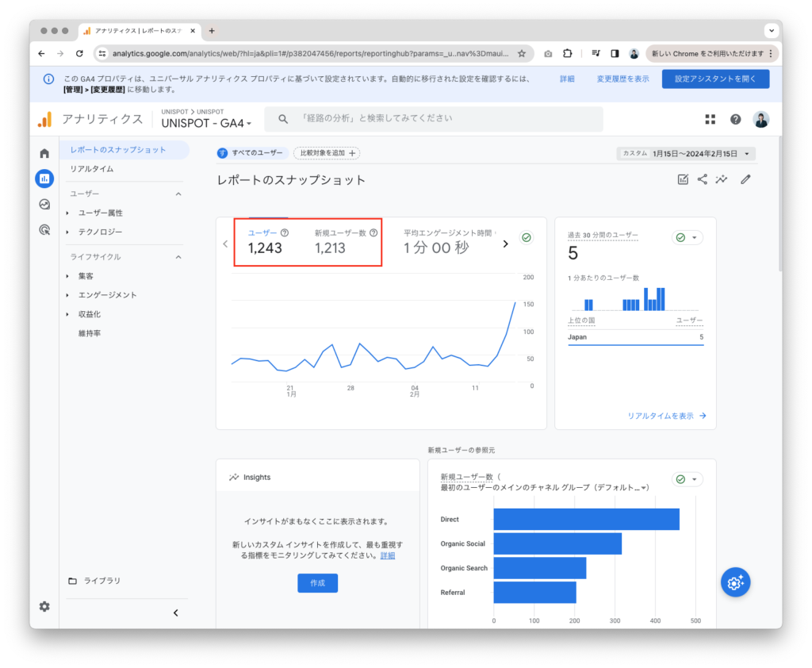Open new users card check dropdown

click(688, 479)
